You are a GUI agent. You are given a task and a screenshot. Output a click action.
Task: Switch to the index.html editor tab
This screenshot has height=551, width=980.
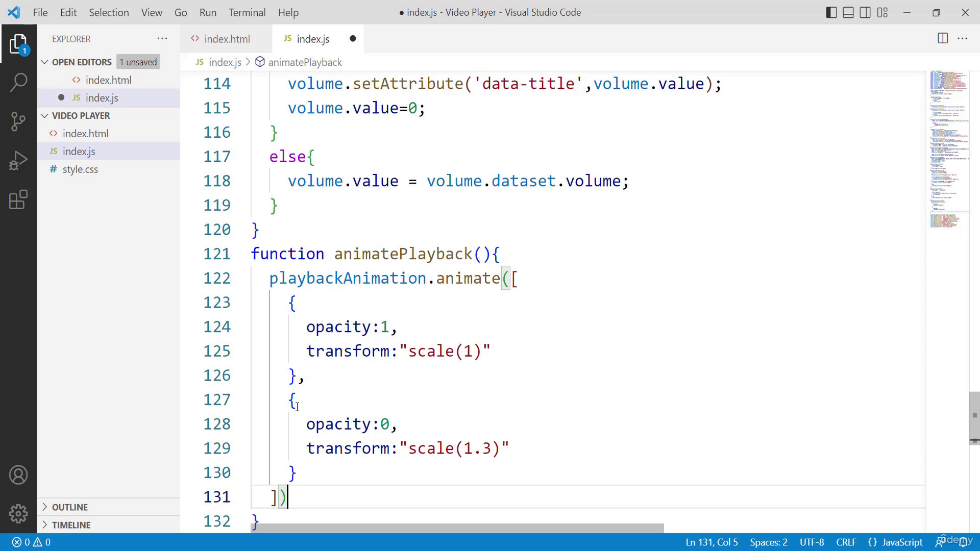coord(226,39)
